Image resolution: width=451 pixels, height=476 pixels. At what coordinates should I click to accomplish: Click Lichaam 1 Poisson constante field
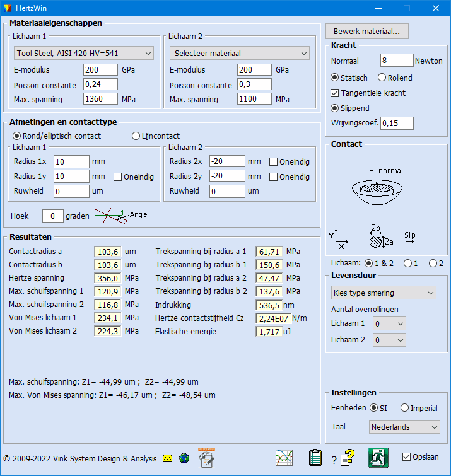100,84
